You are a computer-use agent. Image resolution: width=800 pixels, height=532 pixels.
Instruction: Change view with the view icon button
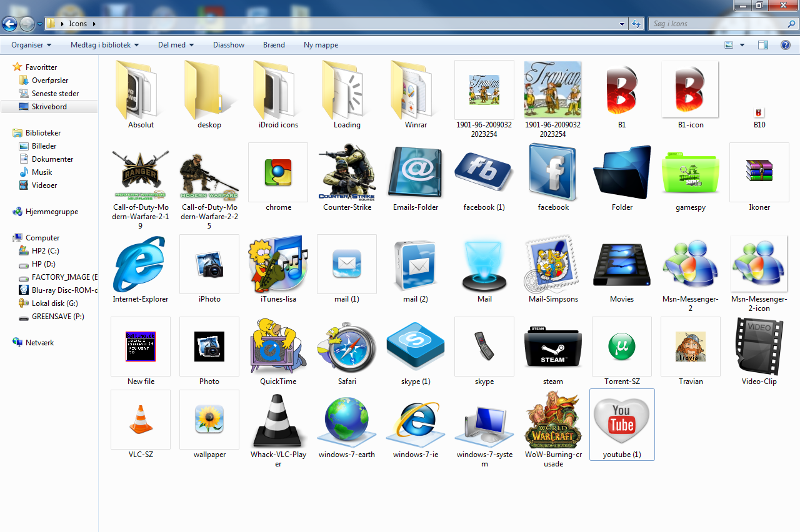(729, 45)
